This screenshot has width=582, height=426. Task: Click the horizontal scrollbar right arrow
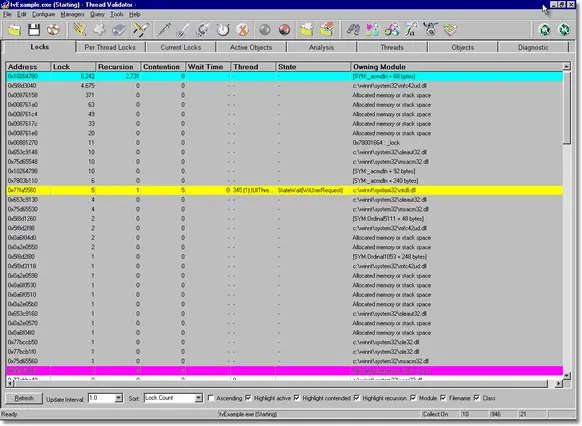click(x=558, y=384)
